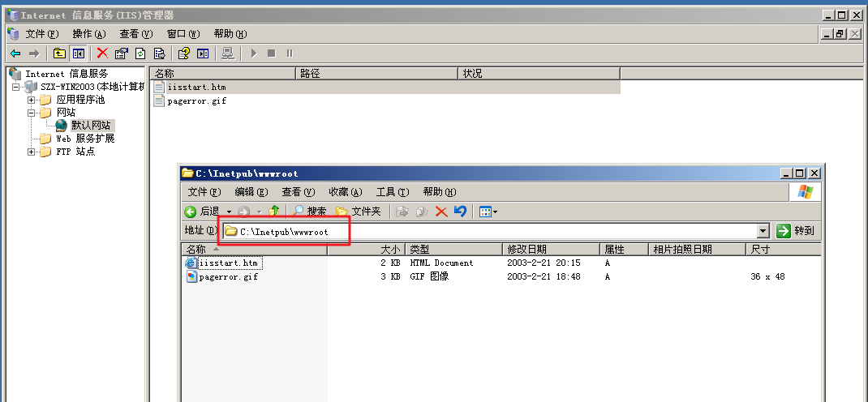
Task: Collapse the SZX-WIN2003 computer node
Action: click(16, 87)
